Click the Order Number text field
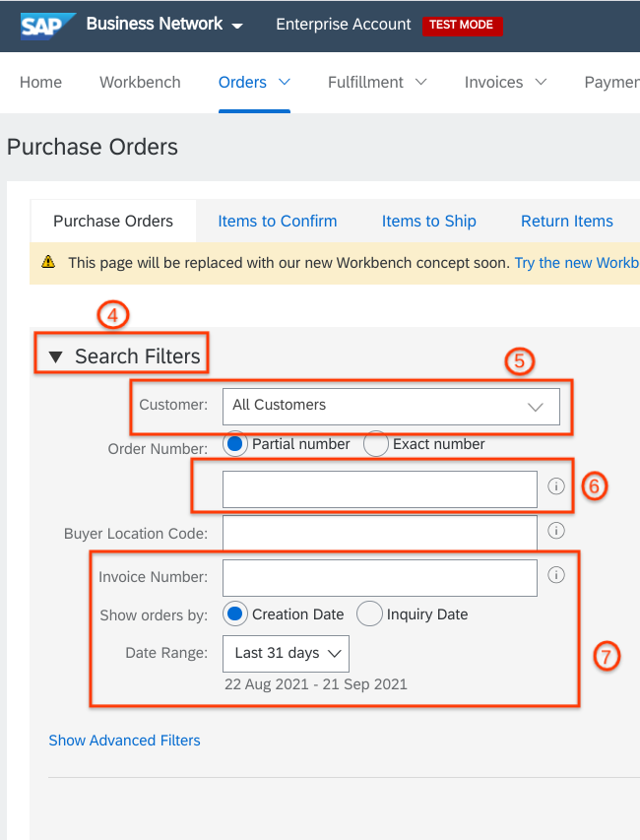Image resolution: width=640 pixels, height=840 pixels. point(380,489)
